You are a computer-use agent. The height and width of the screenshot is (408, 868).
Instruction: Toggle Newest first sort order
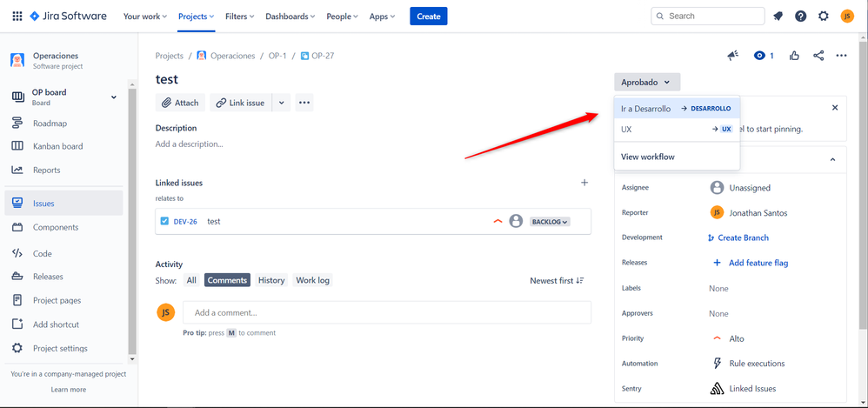tap(557, 281)
